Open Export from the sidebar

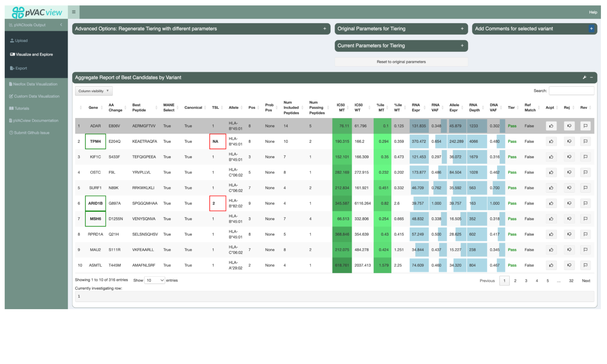tap(21, 68)
